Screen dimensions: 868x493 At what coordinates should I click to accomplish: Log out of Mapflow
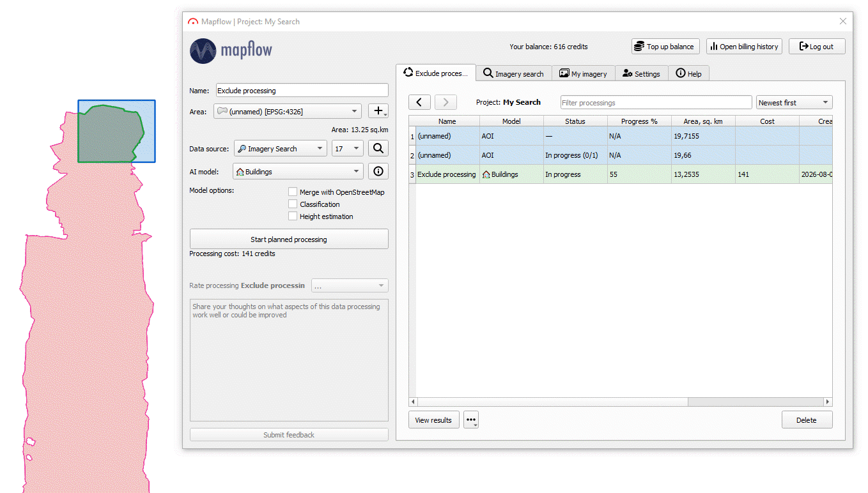pyautogui.click(x=817, y=47)
